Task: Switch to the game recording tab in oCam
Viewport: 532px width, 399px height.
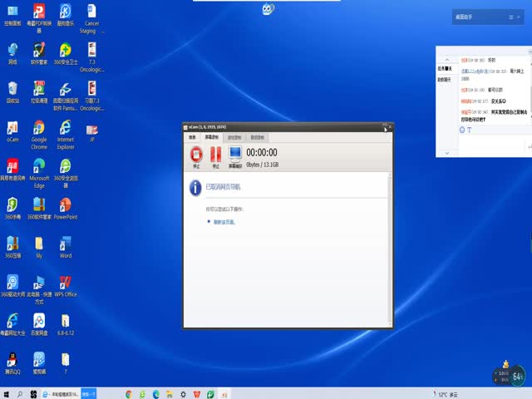Action: (235, 136)
